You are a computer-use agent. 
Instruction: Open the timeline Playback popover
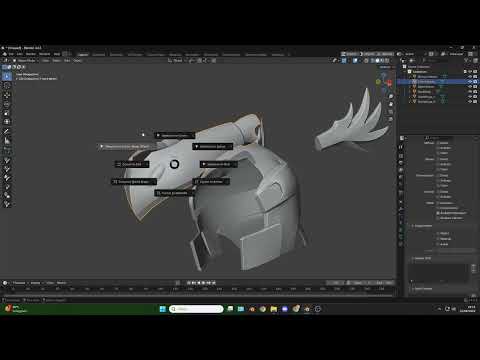[x=19, y=283]
